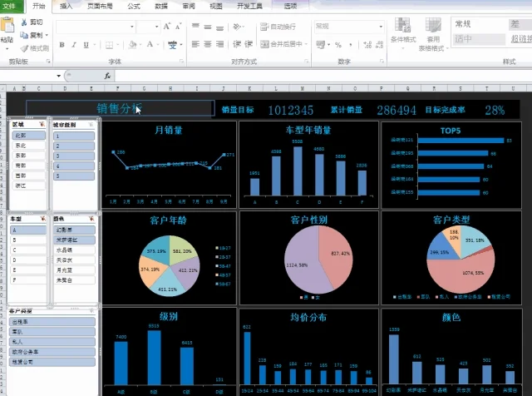Click in the formula bar input
The image size is (532, 396).
point(323,76)
